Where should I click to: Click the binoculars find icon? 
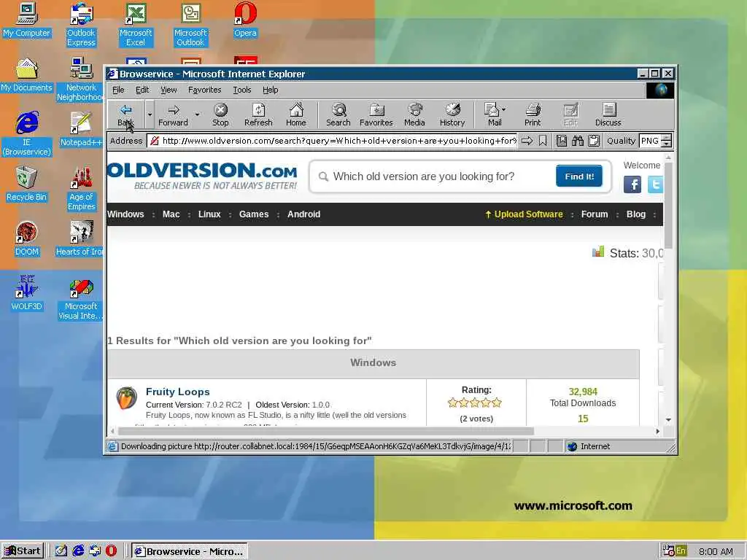click(578, 141)
